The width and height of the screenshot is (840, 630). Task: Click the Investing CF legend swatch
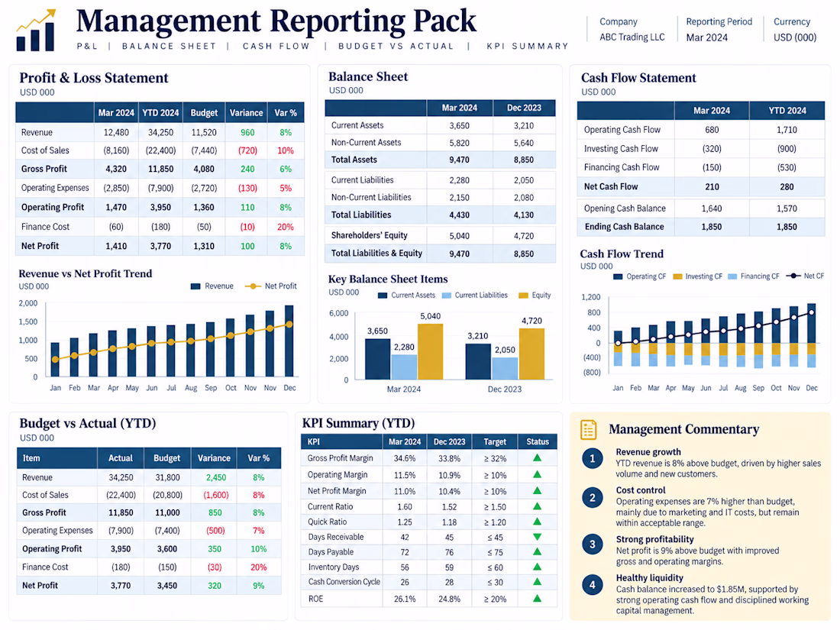(x=677, y=276)
